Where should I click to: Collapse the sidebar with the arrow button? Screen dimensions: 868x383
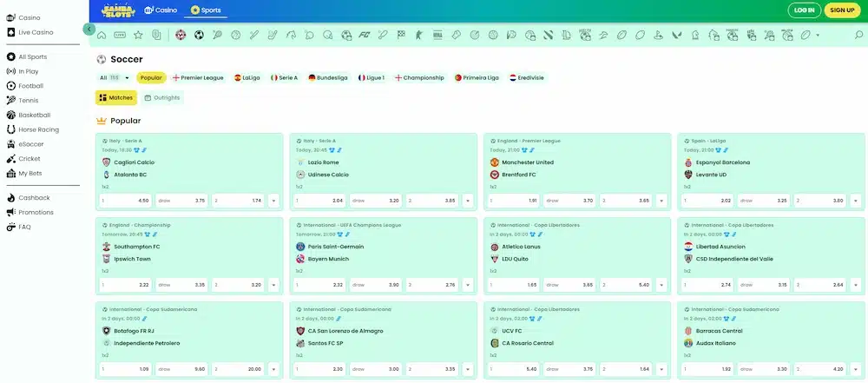[x=89, y=29]
